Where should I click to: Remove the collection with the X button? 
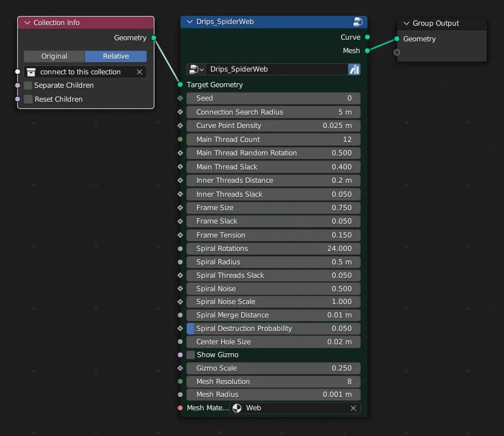point(139,72)
